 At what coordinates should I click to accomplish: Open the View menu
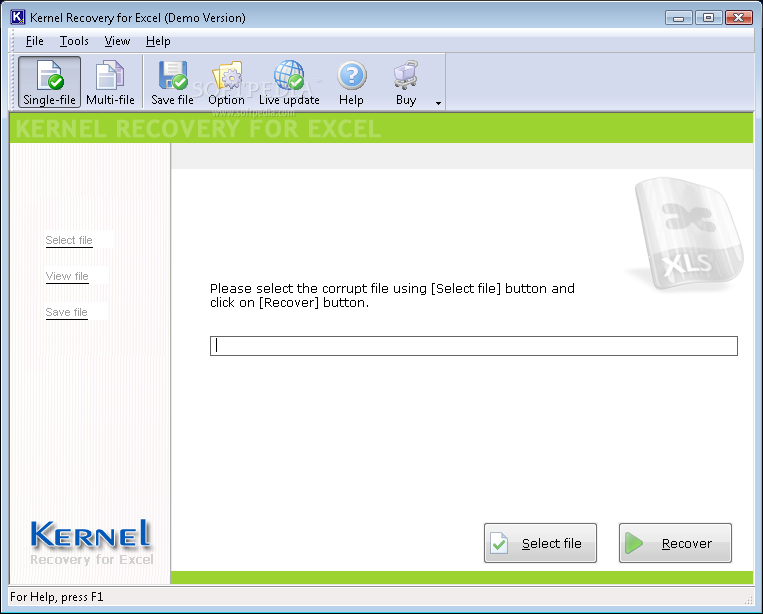(x=117, y=41)
